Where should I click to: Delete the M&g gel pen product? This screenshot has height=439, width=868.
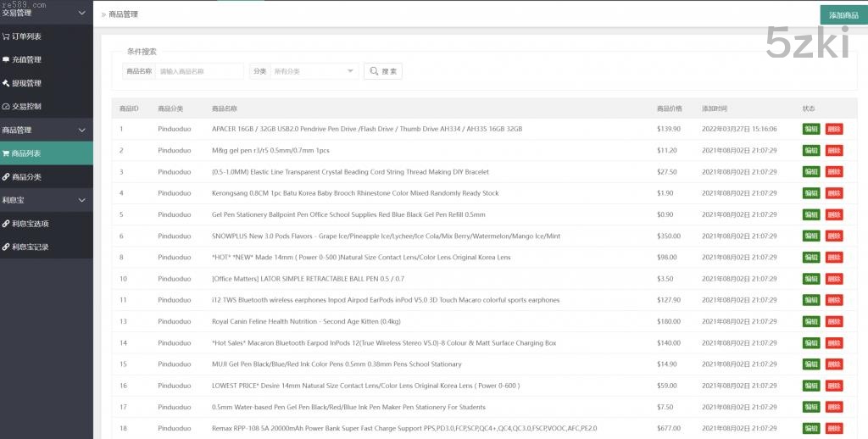click(834, 150)
